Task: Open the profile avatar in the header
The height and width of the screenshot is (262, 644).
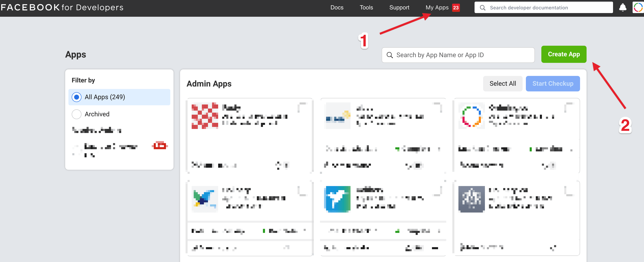Action: point(638,8)
